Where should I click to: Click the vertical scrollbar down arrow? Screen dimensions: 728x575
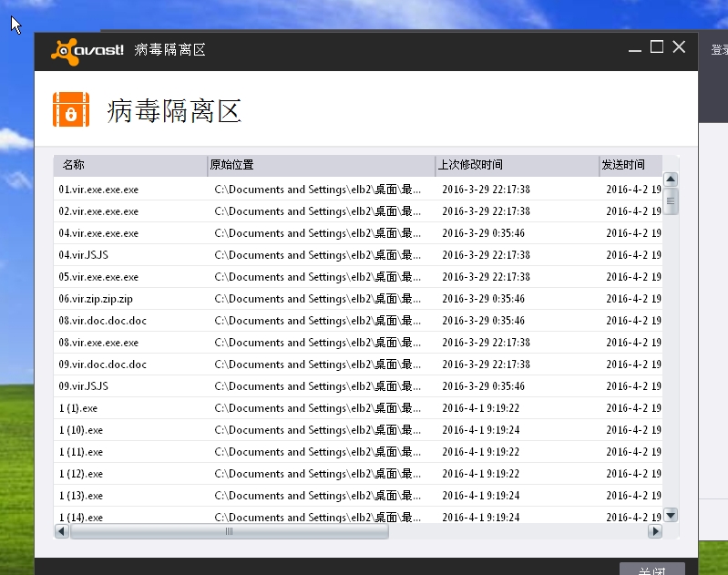pos(671,515)
